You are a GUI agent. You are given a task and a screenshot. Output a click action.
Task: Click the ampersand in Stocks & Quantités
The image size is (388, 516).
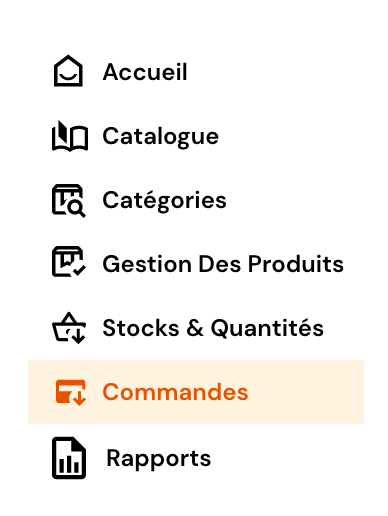pyautogui.click(x=195, y=328)
